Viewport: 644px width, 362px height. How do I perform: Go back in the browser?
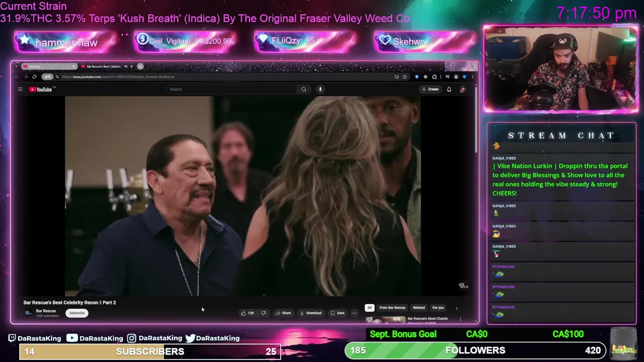point(17,77)
